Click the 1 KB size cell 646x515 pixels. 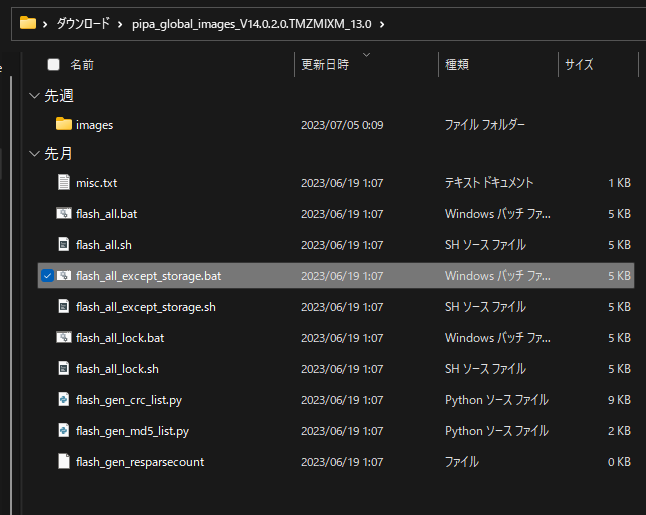[x=619, y=183]
